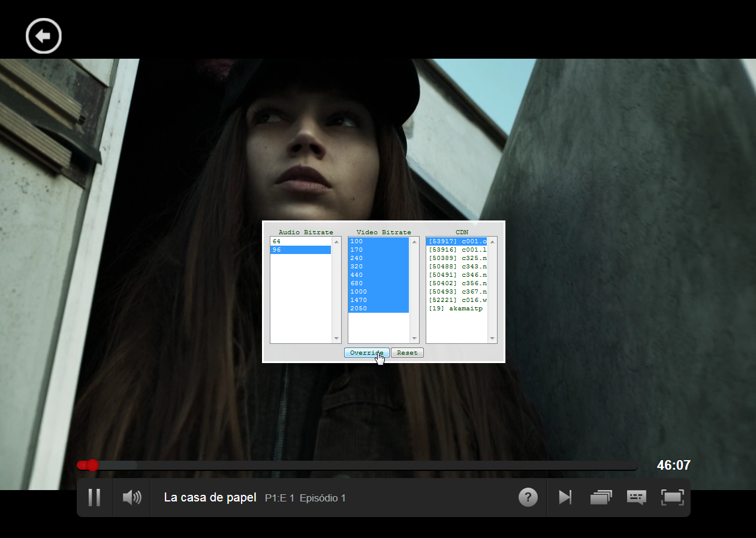Select CDN entry [53917] c001
Image resolution: width=756 pixels, height=538 pixels.
457,241
